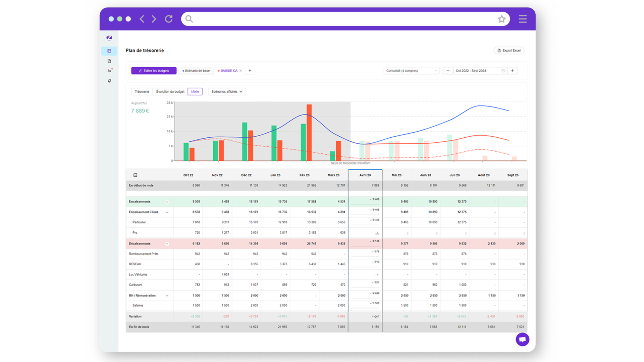Select the Carburant row label
644x362 pixels.
(136, 285)
